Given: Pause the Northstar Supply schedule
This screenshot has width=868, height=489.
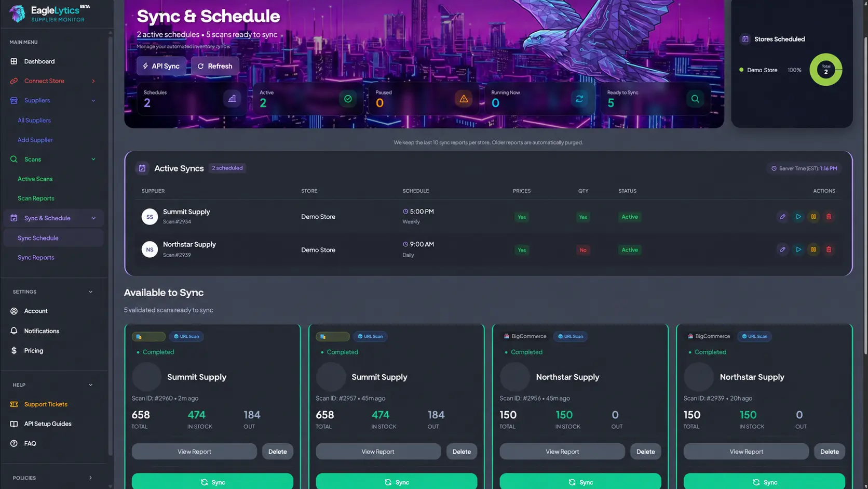Looking at the screenshot, I should click(813, 249).
